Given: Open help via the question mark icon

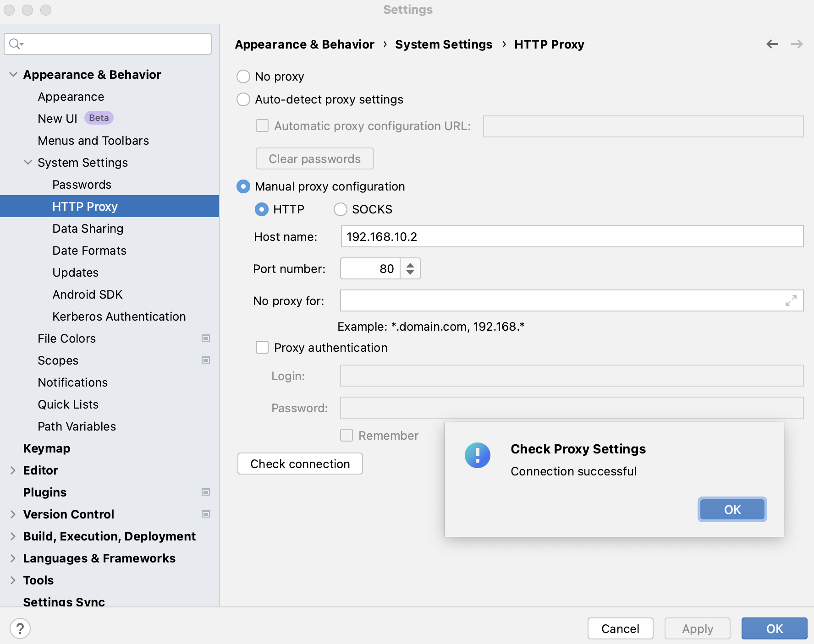Looking at the screenshot, I should [x=19, y=628].
